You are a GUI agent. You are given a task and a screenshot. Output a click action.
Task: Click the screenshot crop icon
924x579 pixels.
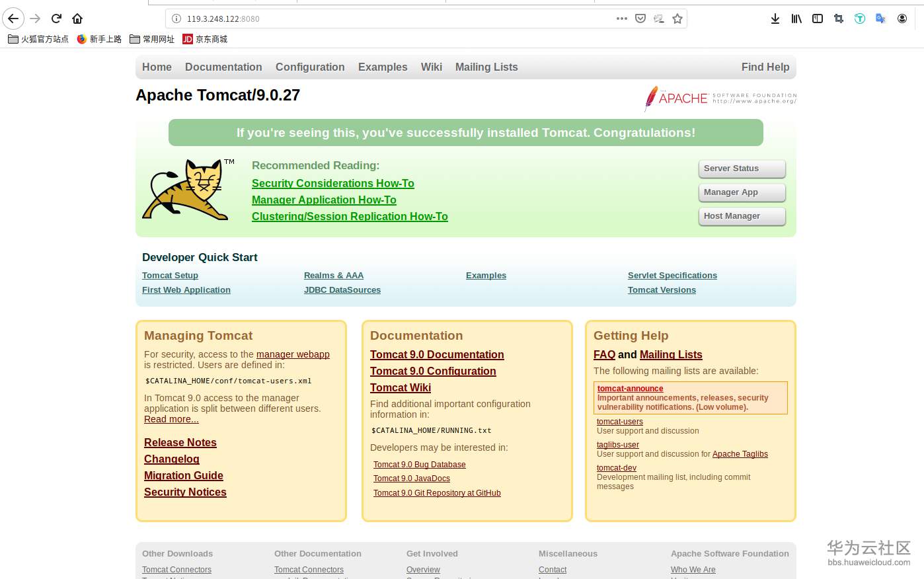click(839, 19)
